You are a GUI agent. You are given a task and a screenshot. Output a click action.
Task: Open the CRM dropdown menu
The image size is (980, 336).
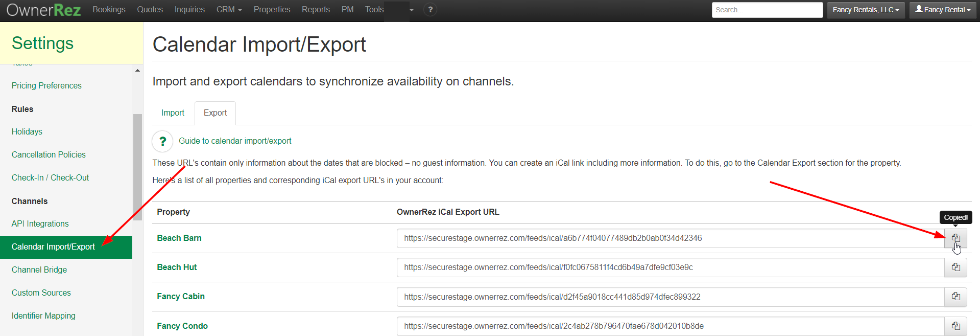(x=229, y=10)
